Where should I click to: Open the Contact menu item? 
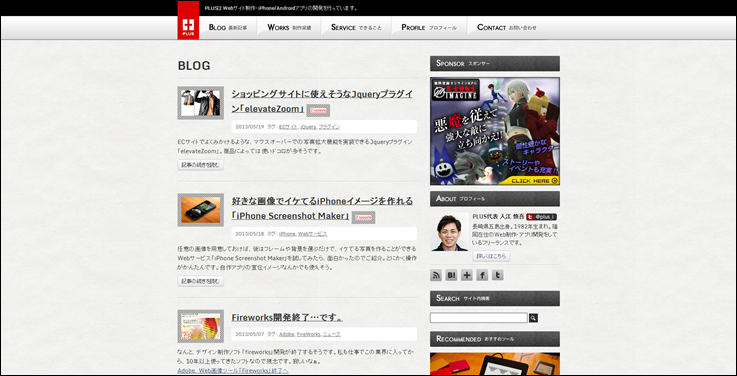click(x=506, y=28)
